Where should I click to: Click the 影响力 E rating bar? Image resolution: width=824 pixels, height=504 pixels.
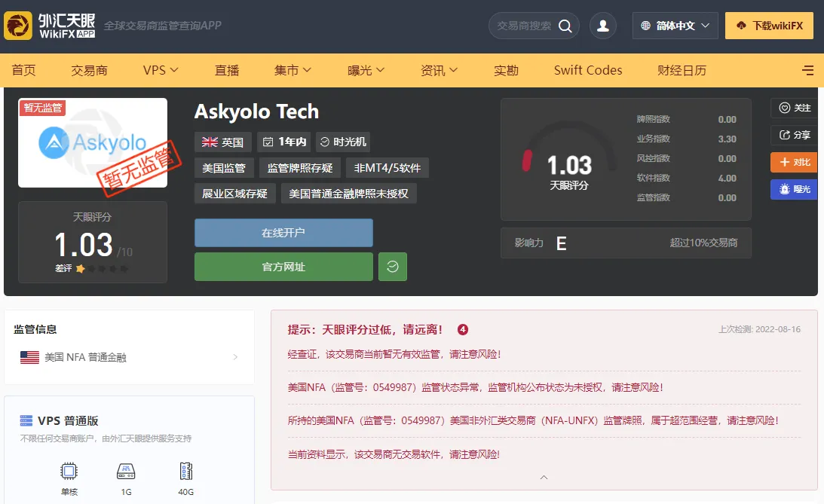coord(626,243)
